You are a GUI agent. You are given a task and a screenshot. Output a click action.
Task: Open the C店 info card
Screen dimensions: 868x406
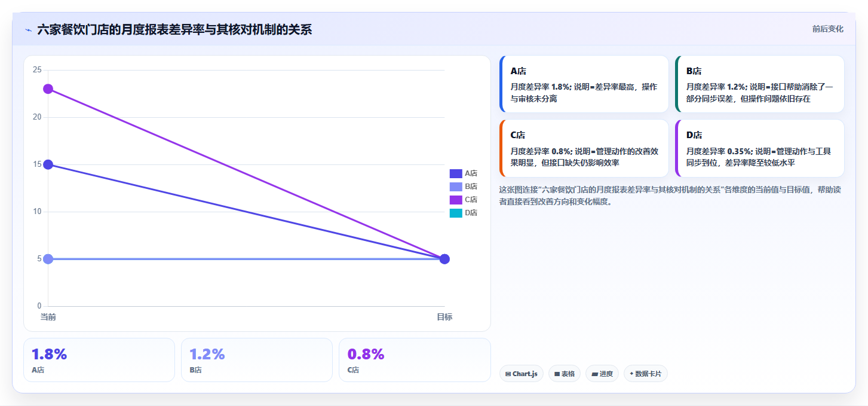coord(584,148)
